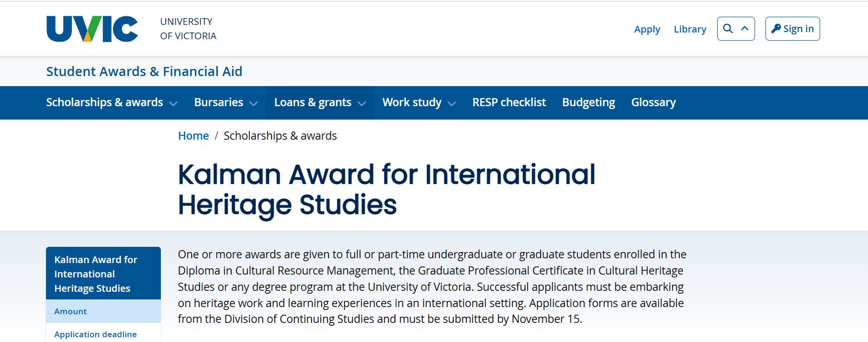Collapse search with the up chevron
Image resolution: width=868 pixels, height=342 pixels.
[x=745, y=29]
